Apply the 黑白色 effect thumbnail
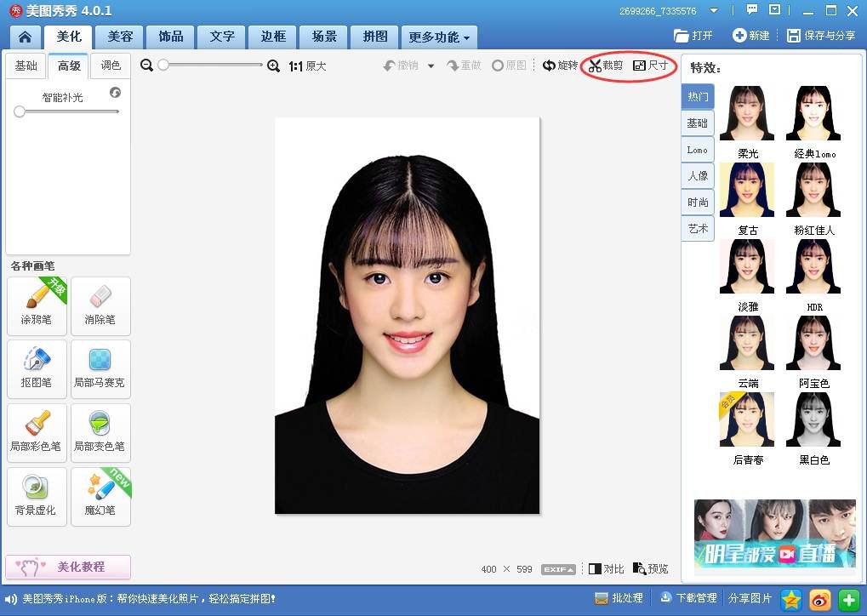The width and height of the screenshot is (867, 616). pos(814,420)
